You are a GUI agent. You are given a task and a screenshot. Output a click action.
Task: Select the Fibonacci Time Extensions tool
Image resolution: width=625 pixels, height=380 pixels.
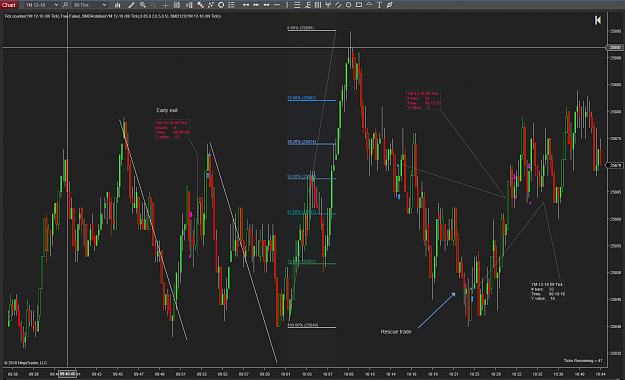pos(318,5)
